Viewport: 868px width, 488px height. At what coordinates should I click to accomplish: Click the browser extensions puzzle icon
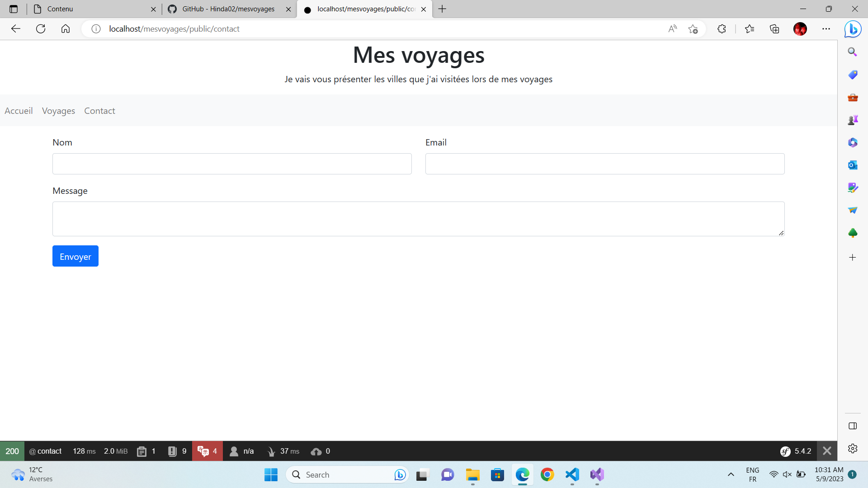[722, 29]
